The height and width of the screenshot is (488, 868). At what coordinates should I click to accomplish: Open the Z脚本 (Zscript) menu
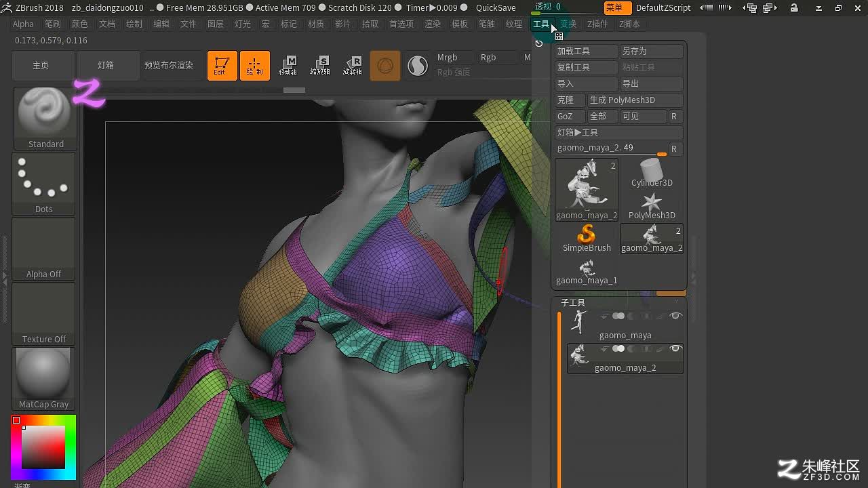pos(629,24)
